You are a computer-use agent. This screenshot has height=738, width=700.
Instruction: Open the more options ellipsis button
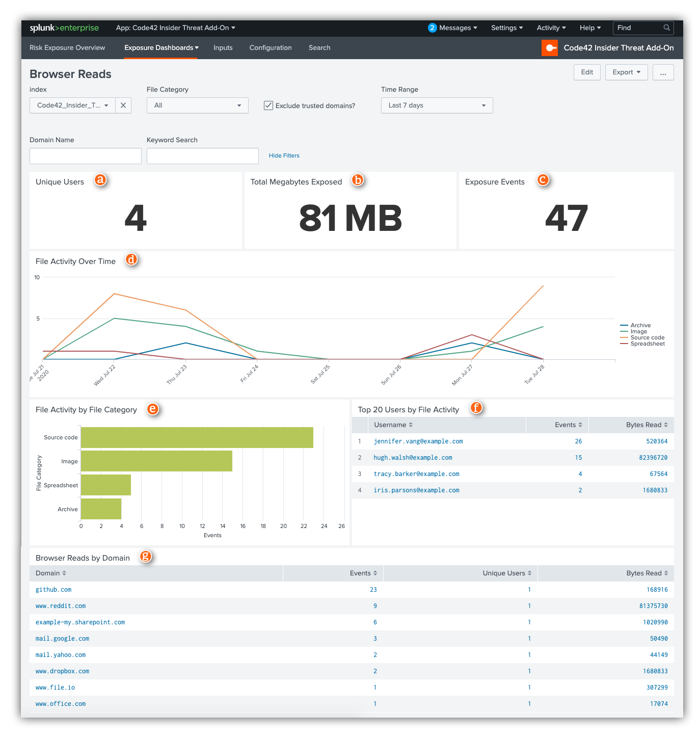(x=663, y=72)
